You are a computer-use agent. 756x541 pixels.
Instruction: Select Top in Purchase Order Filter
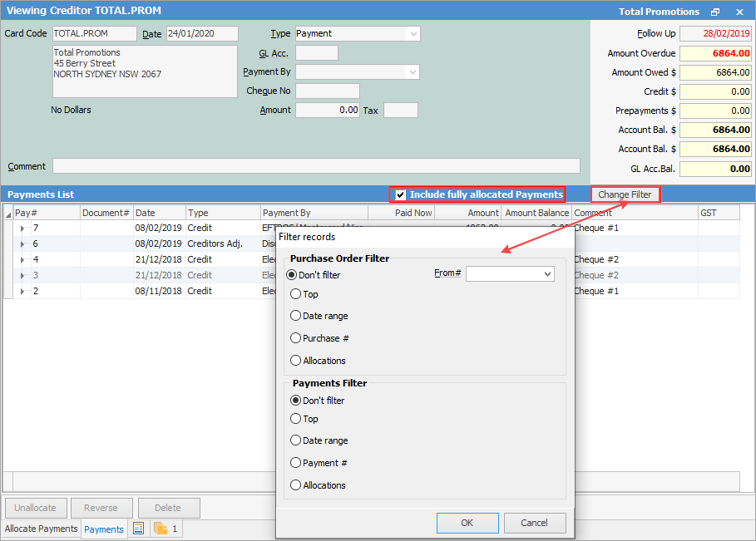(295, 294)
